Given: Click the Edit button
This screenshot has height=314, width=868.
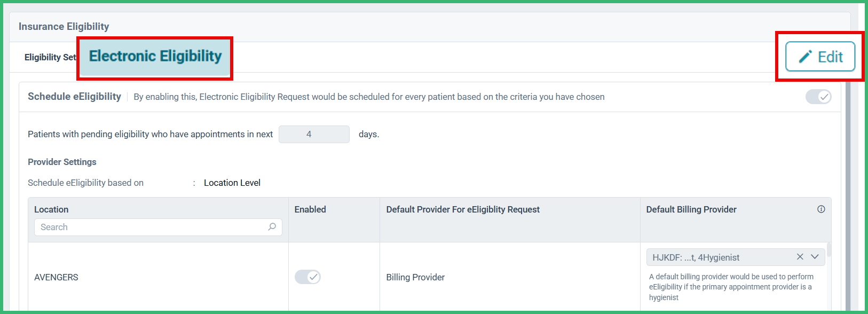Looking at the screenshot, I should click(x=820, y=57).
